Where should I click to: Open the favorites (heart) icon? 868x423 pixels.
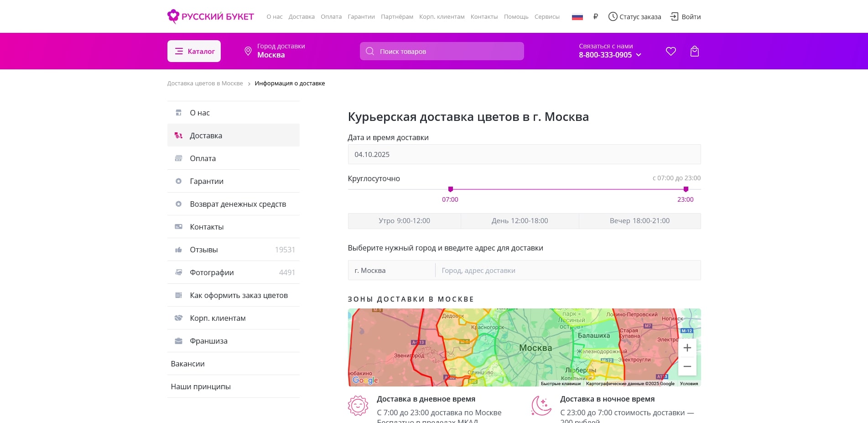[x=670, y=51]
